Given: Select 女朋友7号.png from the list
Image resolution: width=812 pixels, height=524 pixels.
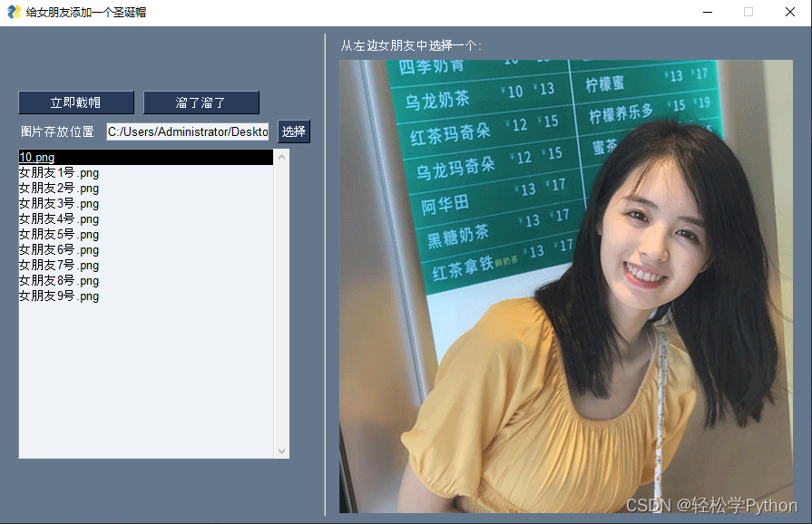Looking at the screenshot, I should (x=58, y=265).
